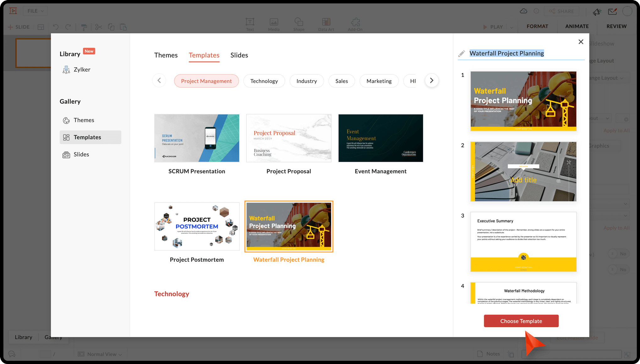Image resolution: width=640 pixels, height=364 pixels.
Task: Open Themes in Gallery sidebar
Action: click(78, 120)
